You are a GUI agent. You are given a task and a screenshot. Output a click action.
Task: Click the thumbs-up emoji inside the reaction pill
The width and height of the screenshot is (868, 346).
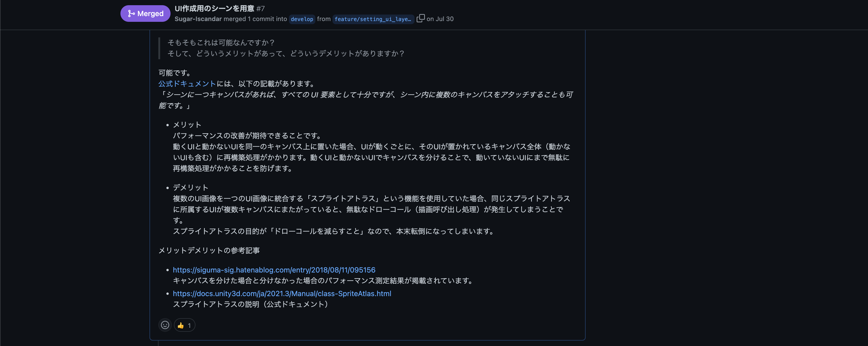point(181,325)
